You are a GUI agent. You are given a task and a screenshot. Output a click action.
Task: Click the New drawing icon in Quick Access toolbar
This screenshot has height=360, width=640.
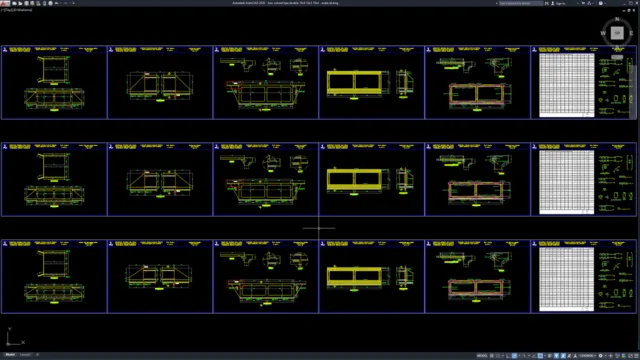point(14,3)
